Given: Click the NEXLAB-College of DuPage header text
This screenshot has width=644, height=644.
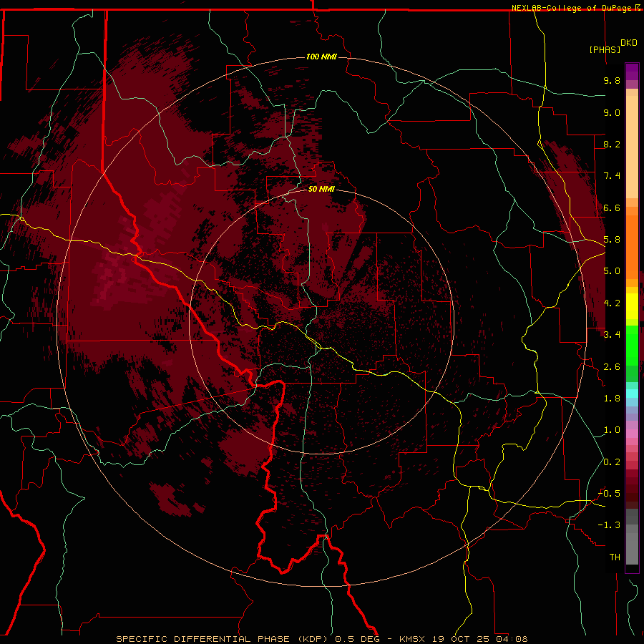Looking at the screenshot, I should click(573, 8).
